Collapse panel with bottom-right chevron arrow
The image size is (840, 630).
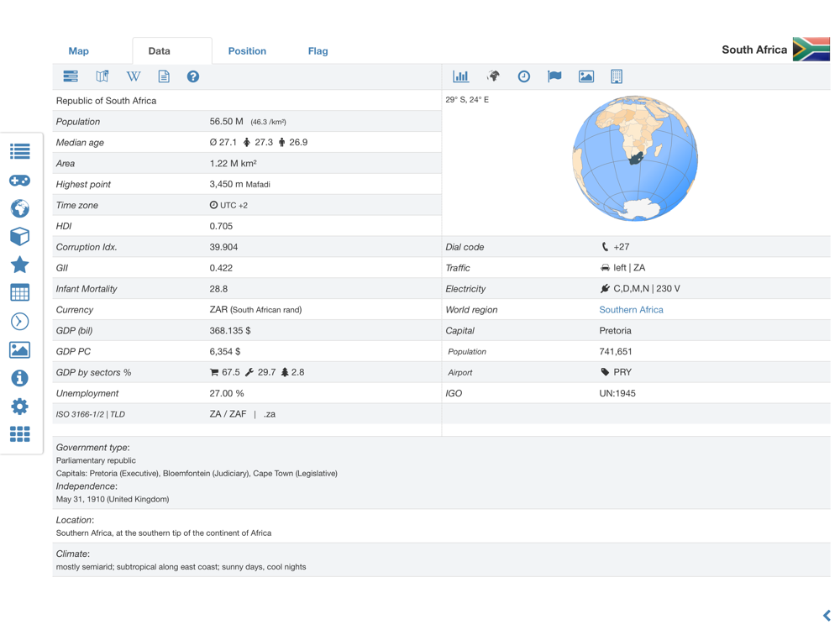tap(827, 615)
